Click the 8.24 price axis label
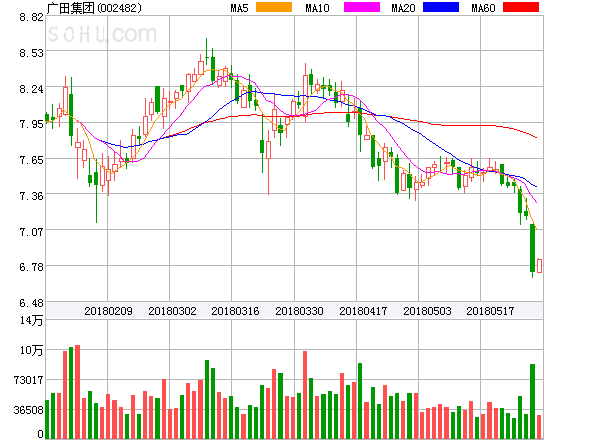 point(31,89)
